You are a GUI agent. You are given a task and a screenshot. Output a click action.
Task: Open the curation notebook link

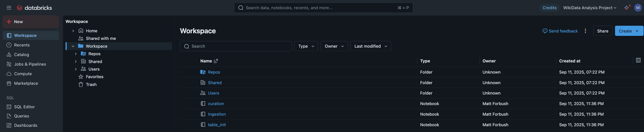click(216, 103)
